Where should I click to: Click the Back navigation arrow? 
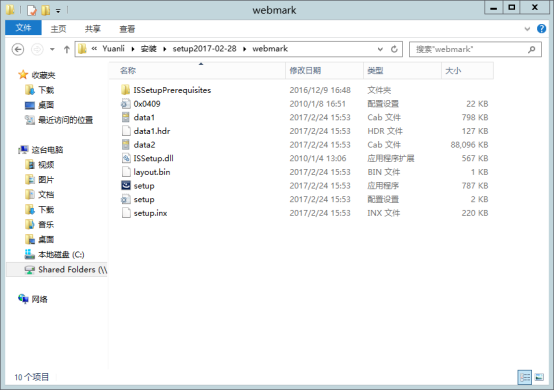(x=18, y=49)
